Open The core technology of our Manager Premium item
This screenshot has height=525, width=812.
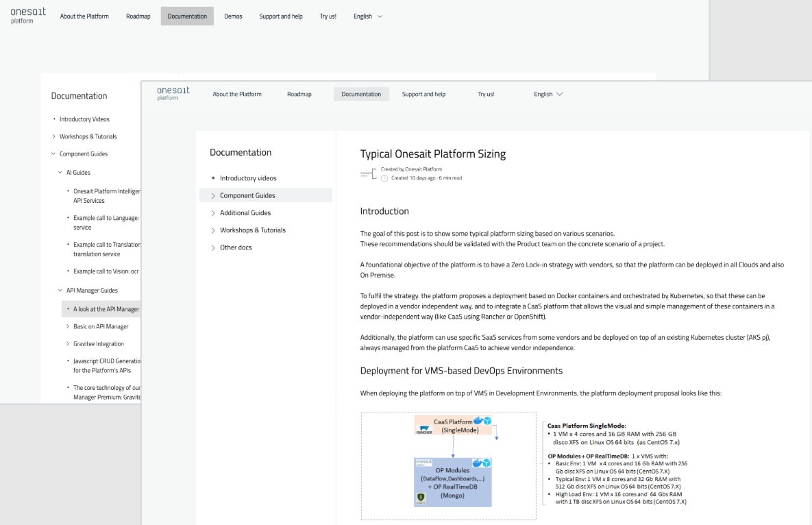coord(107,393)
